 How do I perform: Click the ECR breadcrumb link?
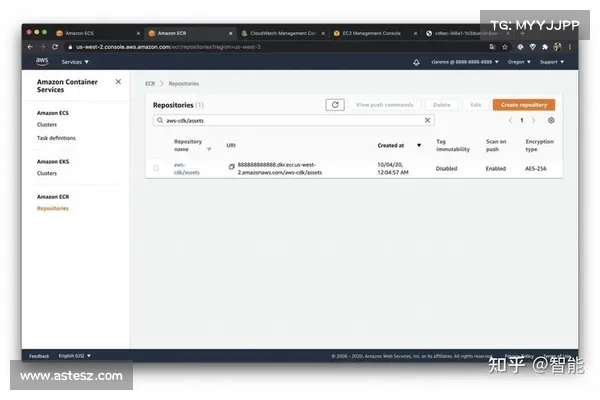(150, 83)
